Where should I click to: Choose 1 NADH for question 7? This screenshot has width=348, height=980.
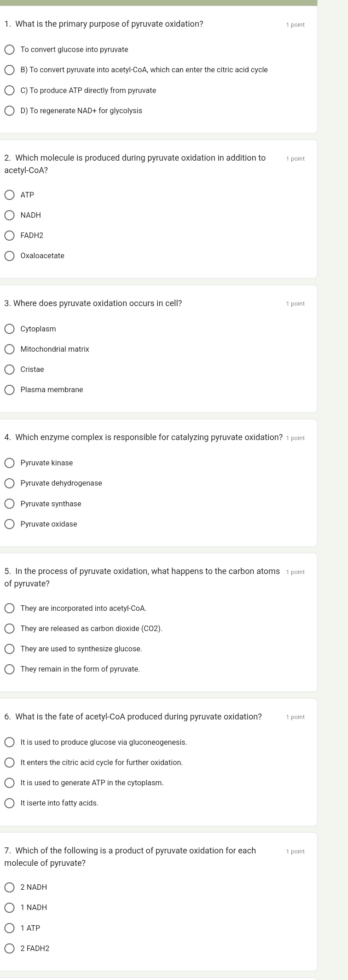coord(10,908)
